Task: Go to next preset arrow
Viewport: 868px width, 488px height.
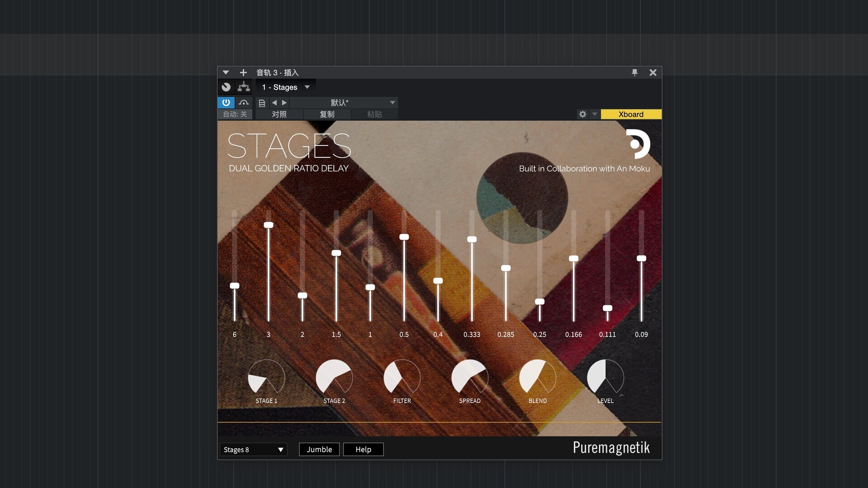Action: click(284, 103)
